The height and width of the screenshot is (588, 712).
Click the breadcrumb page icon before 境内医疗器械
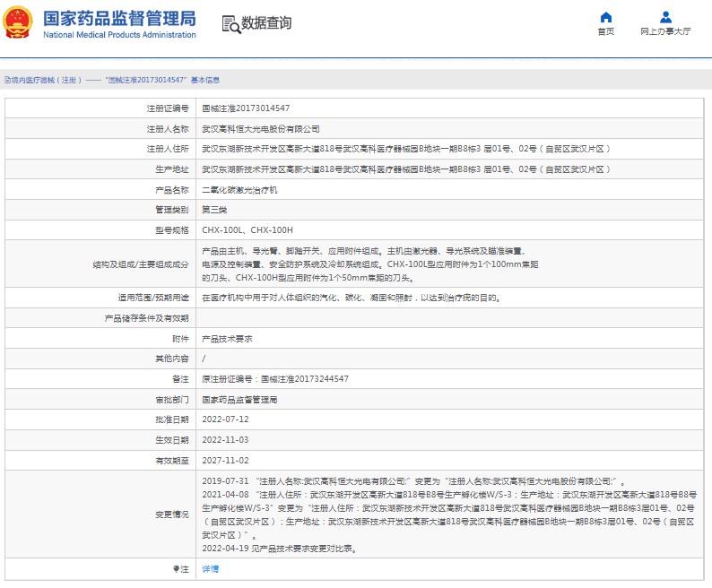pos(7,80)
